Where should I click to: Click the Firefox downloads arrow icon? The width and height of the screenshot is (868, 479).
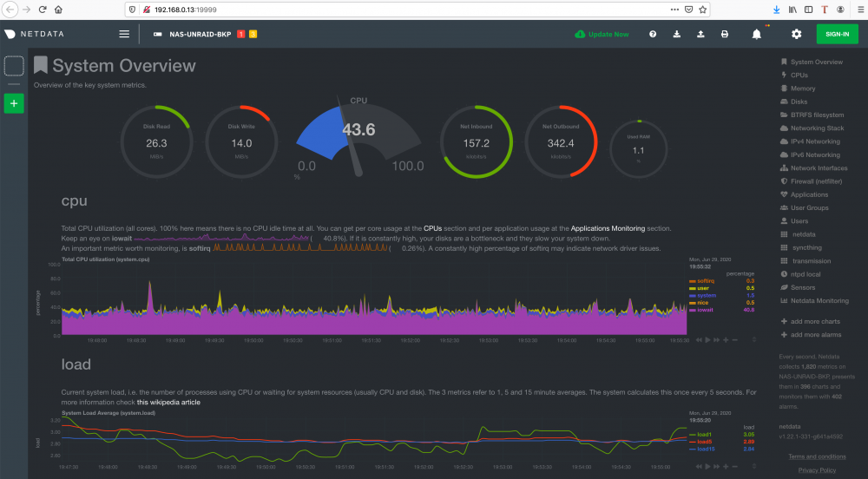(x=777, y=10)
